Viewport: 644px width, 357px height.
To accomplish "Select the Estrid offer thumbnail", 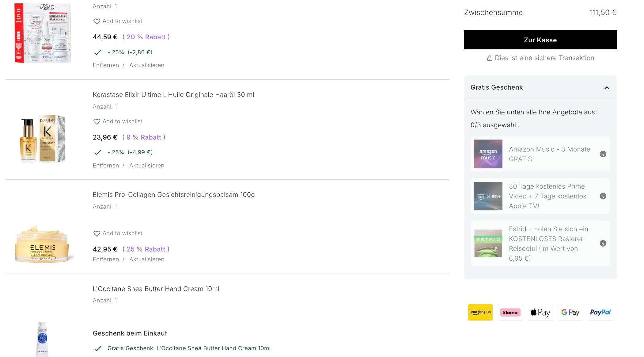I will (488, 243).
